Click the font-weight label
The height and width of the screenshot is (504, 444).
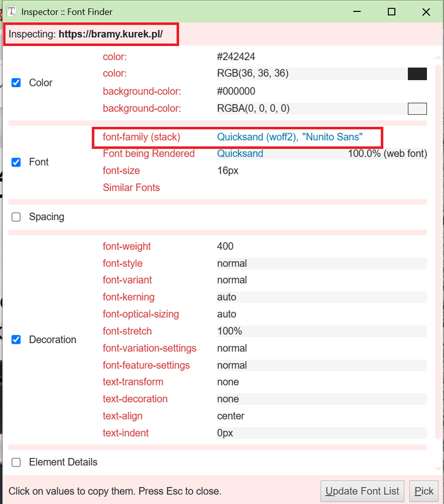pos(127,246)
